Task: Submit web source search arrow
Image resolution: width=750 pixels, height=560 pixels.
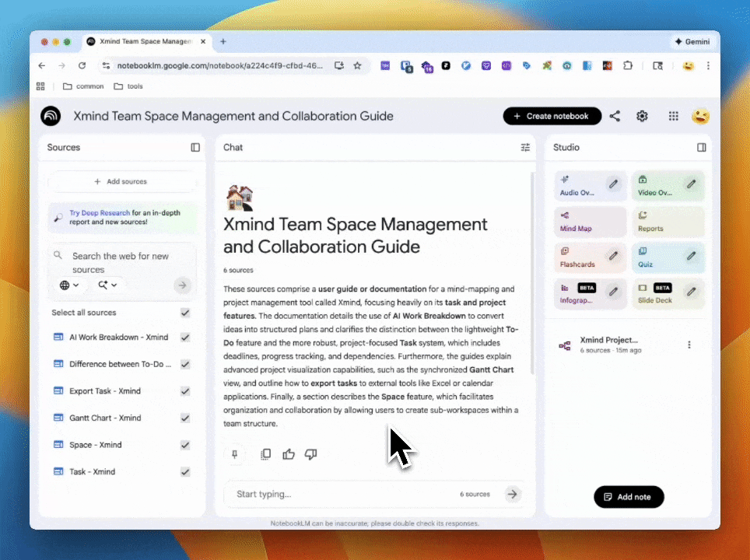Action: [182, 285]
